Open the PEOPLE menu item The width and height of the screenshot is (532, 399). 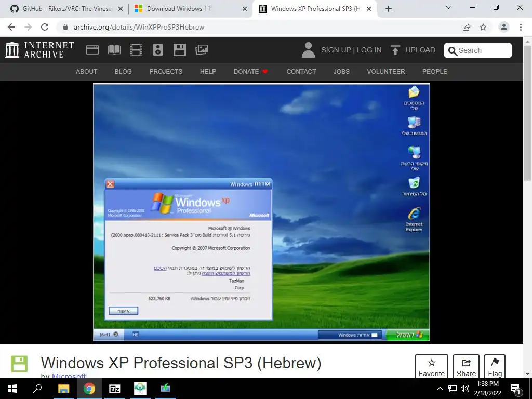tap(435, 72)
